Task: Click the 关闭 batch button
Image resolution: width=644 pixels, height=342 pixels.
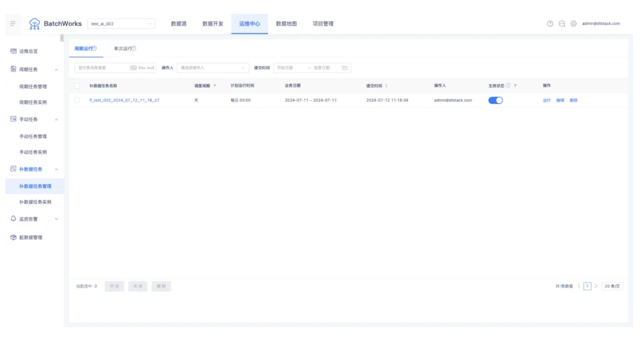Action: pos(138,286)
